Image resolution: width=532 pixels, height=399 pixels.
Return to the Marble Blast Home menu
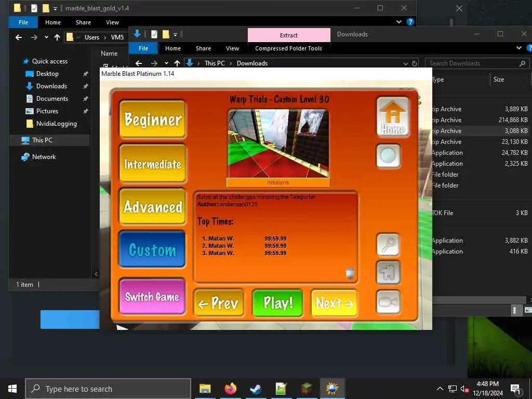point(393,117)
